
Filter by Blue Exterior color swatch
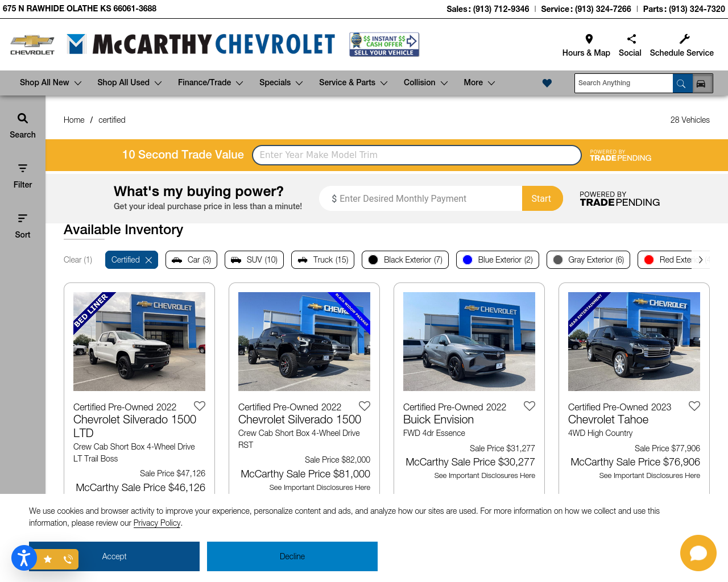coord(468,260)
